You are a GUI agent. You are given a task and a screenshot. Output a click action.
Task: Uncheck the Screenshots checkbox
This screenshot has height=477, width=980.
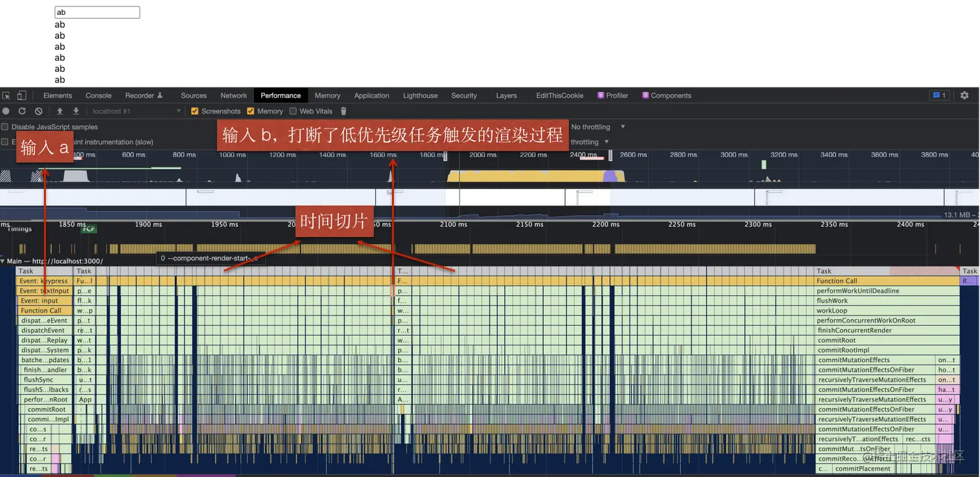click(x=195, y=111)
